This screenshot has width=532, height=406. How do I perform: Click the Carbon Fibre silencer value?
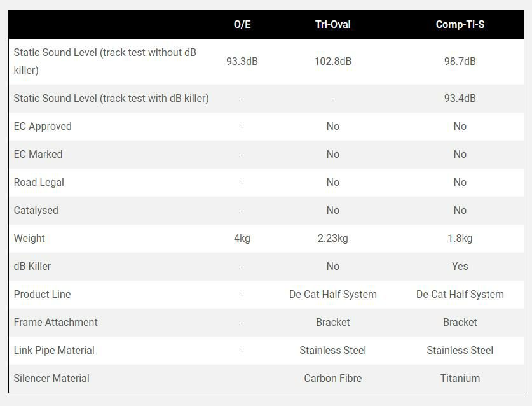[x=332, y=379]
